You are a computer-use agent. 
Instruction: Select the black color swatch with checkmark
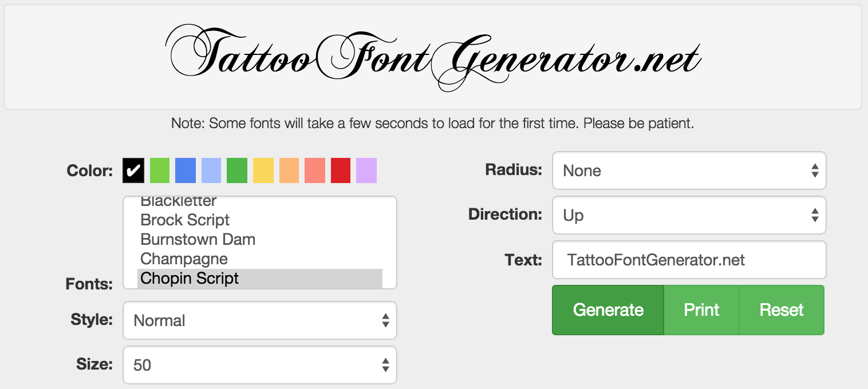[133, 170]
